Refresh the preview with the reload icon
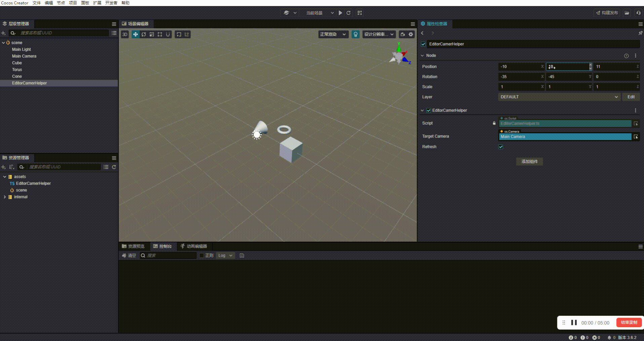Viewport: 644px width, 341px height. click(x=349, y=13)
